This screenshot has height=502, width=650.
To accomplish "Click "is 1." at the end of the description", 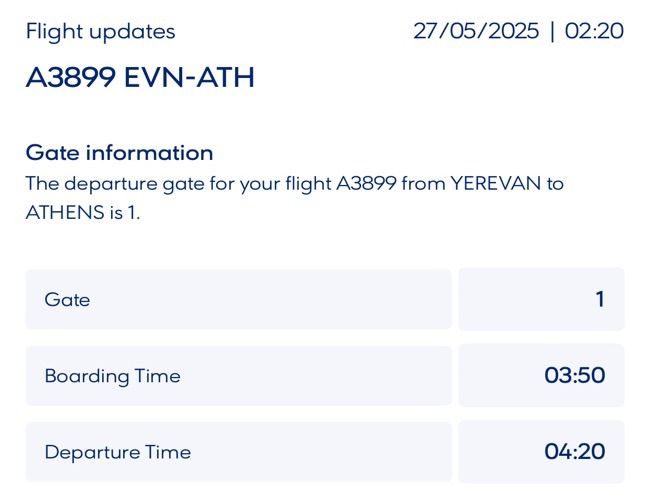I will [122, 212].
